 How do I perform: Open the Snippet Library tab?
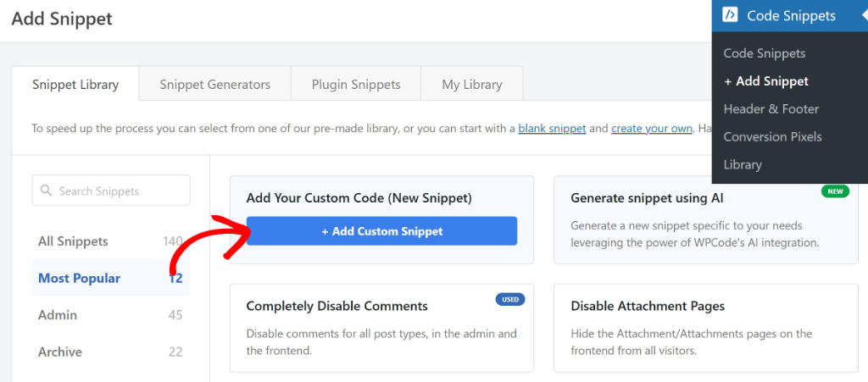coord(75,84)
